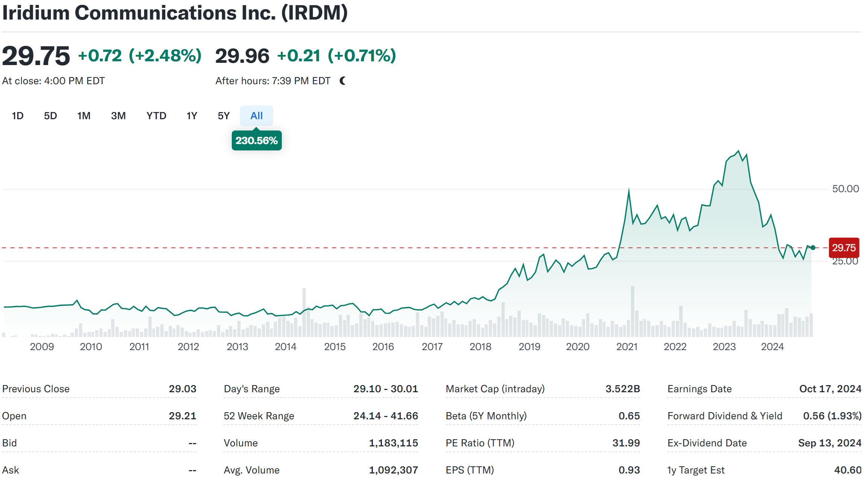
Task: Click the 2014 x-axis year label
Action: (x=286, y=347)
